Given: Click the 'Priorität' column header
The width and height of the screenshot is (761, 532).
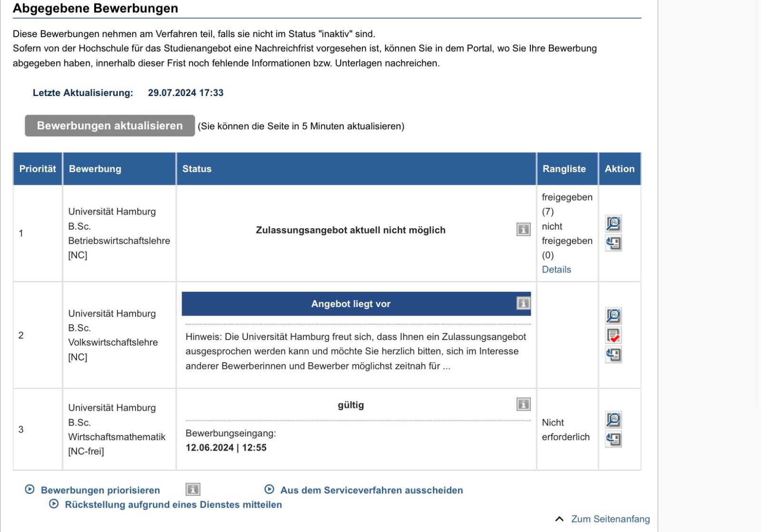Looking at the screenshot, I should 38,169.
